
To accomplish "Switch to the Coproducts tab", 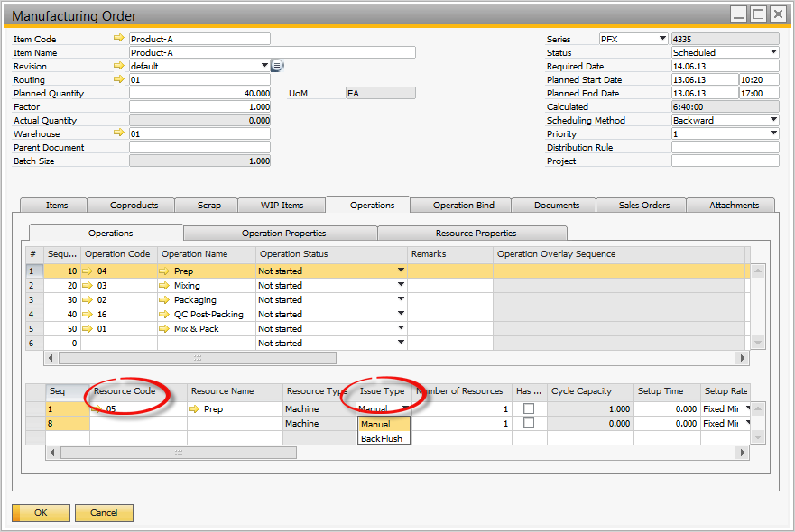I will pos(134,206).
